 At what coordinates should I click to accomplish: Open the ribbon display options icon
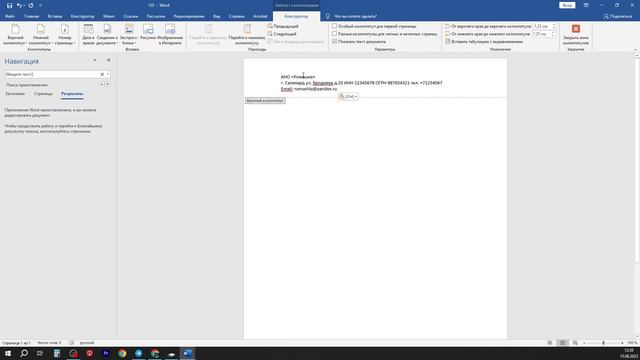pos(586,5)
